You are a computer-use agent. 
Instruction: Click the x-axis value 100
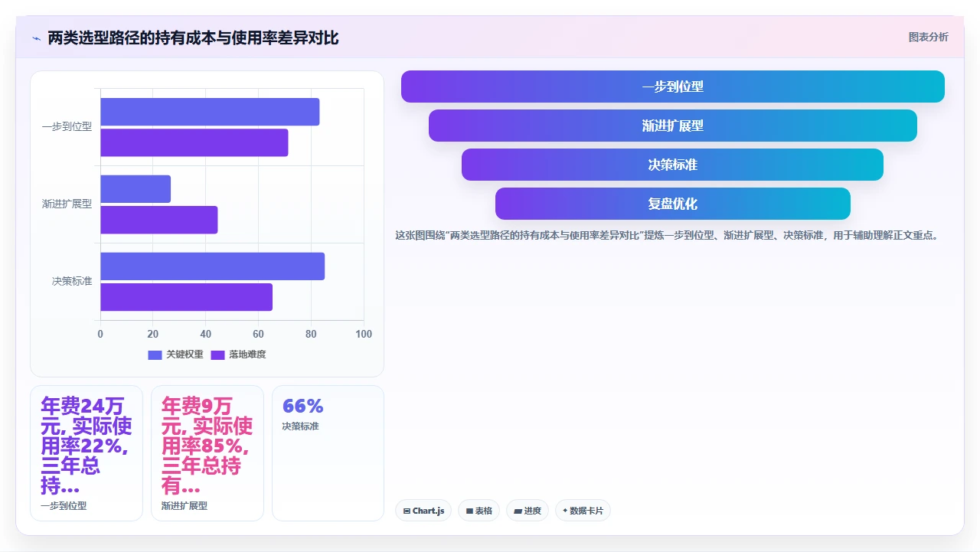(364, 334)
